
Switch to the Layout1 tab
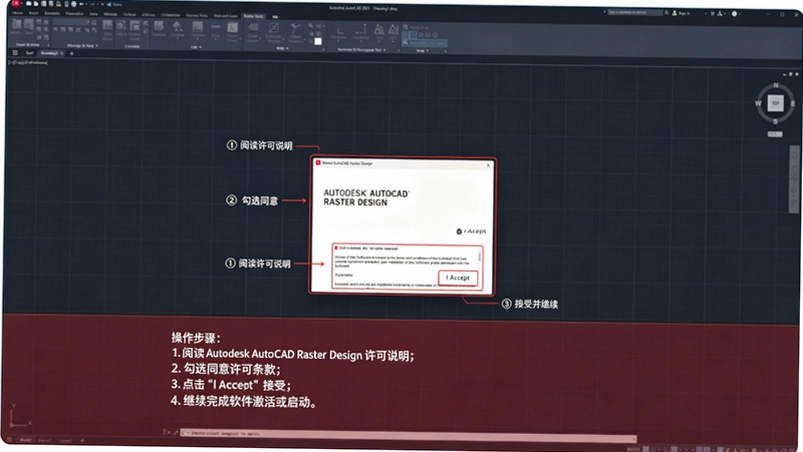coord(45,440)
